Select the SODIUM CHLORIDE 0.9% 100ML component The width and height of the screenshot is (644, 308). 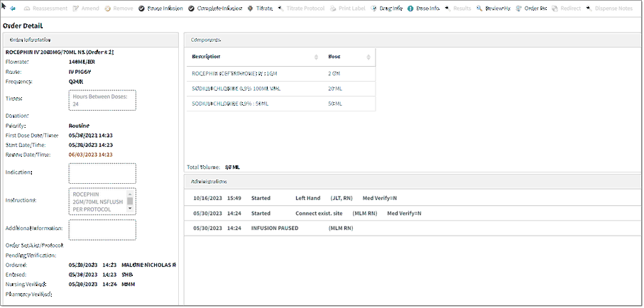(281, 89)
